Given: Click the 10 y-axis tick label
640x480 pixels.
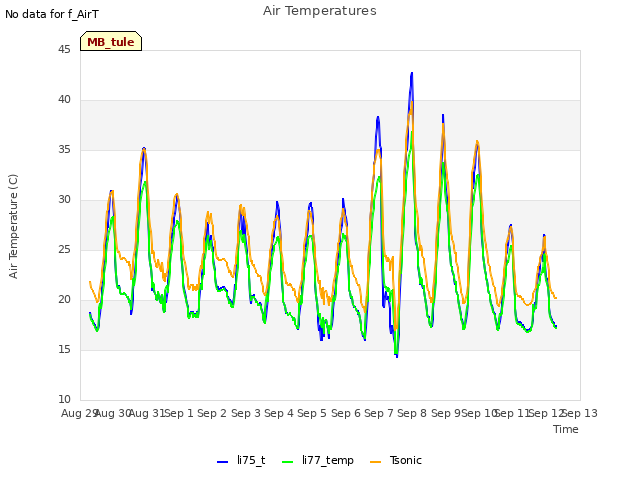Looking at the screenshot, I should point(64,400).
